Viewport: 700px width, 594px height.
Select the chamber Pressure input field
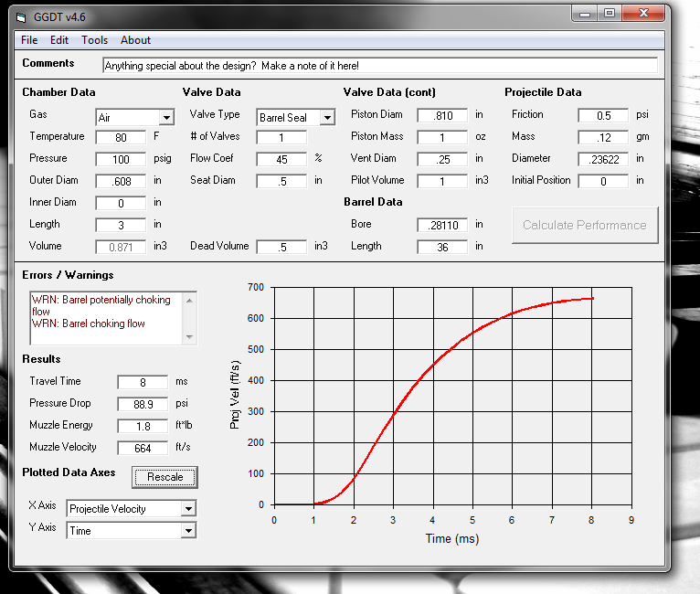(x=121, y=159)
